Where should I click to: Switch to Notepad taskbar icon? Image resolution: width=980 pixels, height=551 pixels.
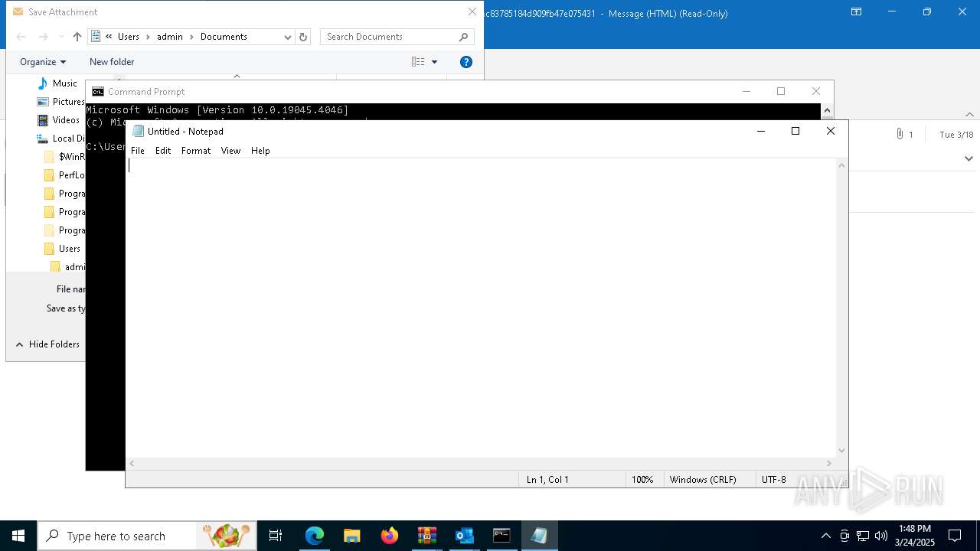[540, 536]
